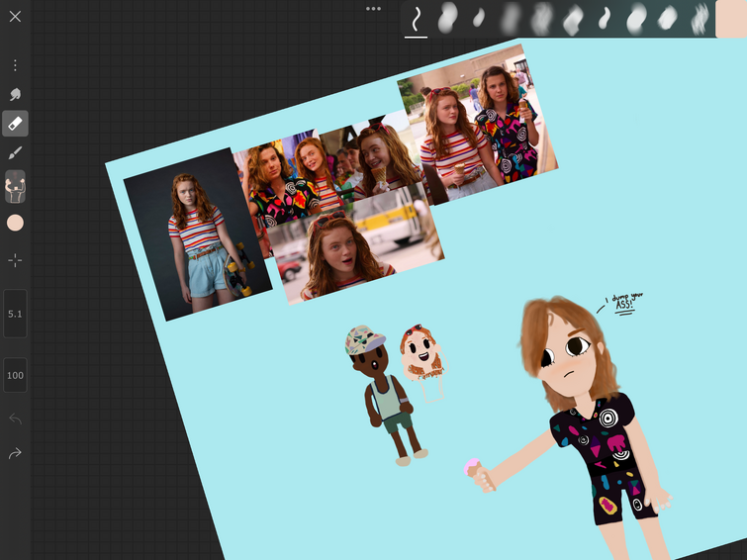Choose the tenth dry bristle brush preset
The width and height of the screenshot is (747, 560).
[700, 19]
